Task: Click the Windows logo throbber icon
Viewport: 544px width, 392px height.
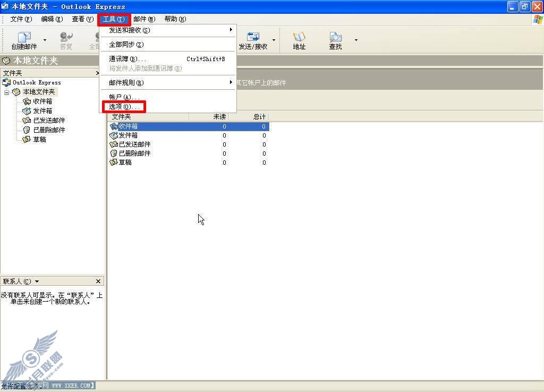Action: click(538, 20)
